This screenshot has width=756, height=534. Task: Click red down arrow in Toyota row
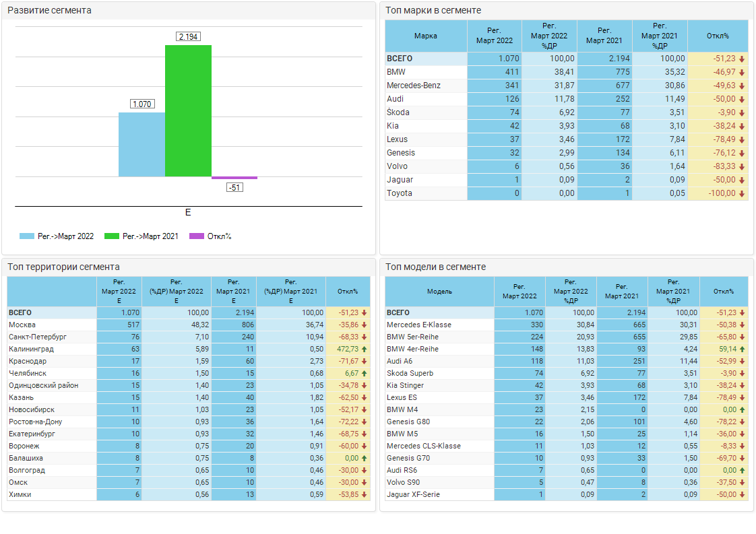pyautogui.click(x=743, y=193)
